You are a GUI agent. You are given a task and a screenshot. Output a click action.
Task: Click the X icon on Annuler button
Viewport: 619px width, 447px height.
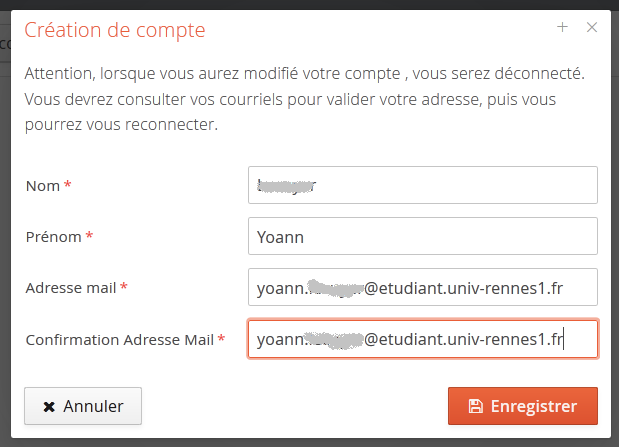[49, 406]
